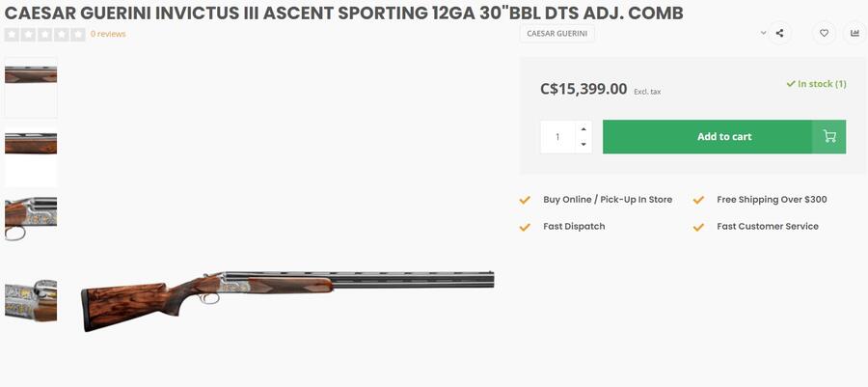This screenshot has height=387, width=868.
Task: Click the quantity input field
Action: pyautogui.click(x=557, y=136)
